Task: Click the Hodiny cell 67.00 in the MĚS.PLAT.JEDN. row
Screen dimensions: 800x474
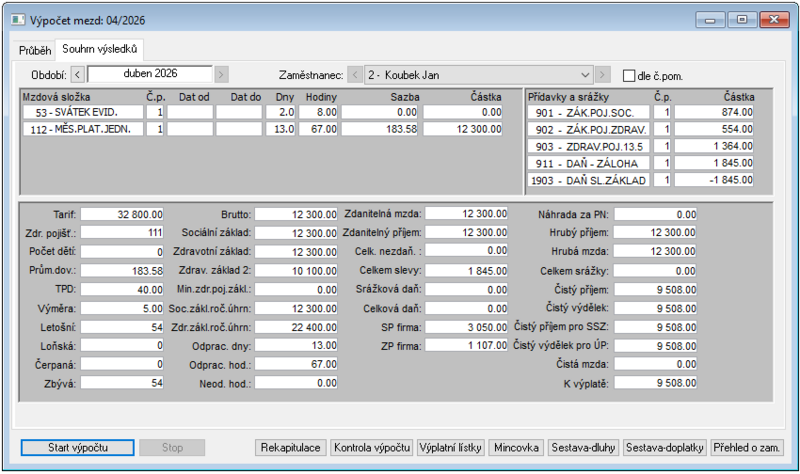Action: (318, 129)
